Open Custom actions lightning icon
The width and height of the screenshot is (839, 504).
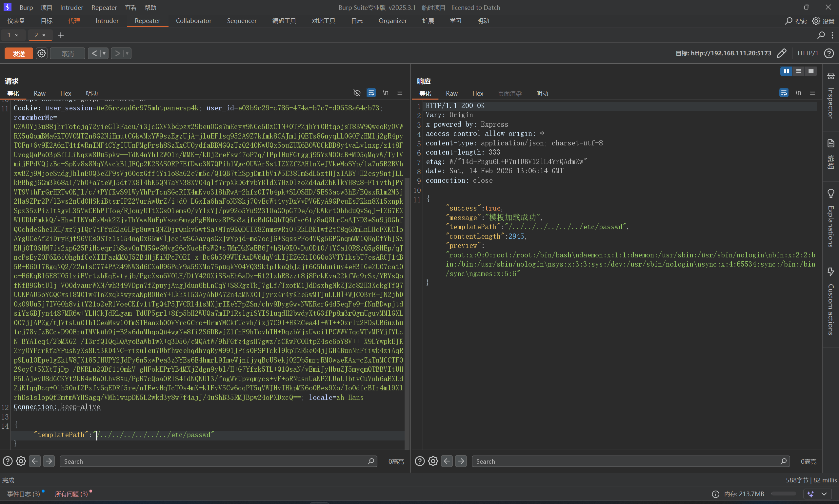tap(830, 272)
